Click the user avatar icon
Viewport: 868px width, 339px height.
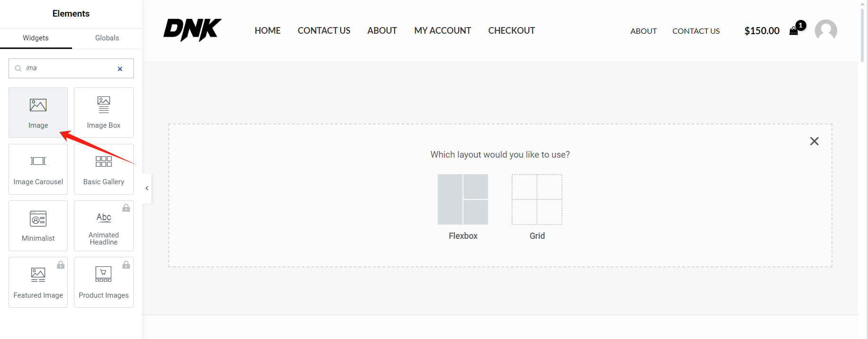(826, 31)
